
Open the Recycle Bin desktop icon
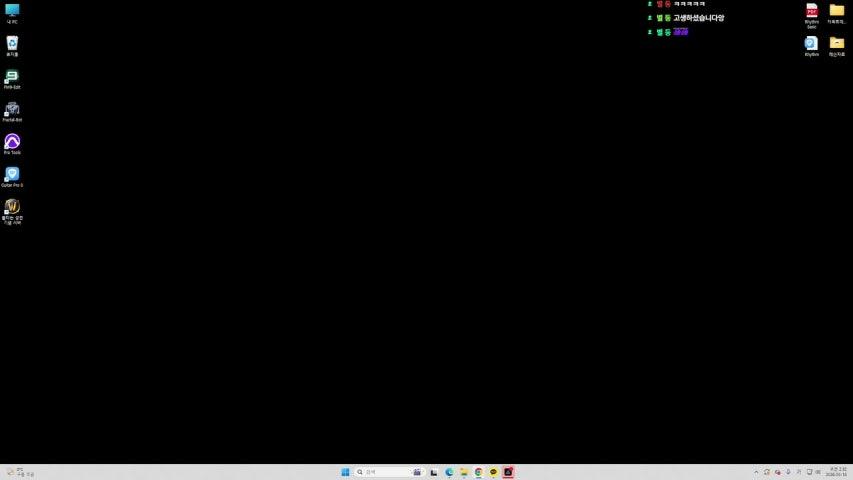pos(12,46)
